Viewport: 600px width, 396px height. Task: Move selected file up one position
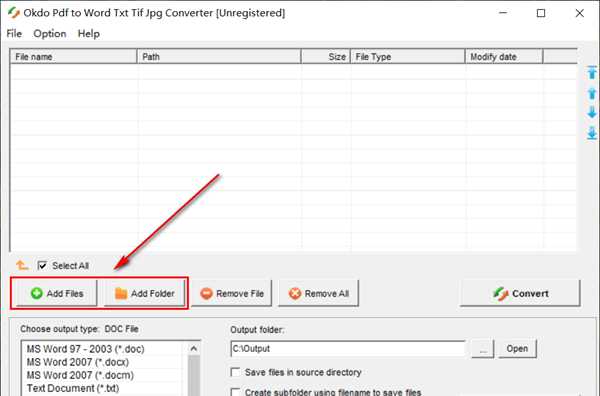(592, 93)
